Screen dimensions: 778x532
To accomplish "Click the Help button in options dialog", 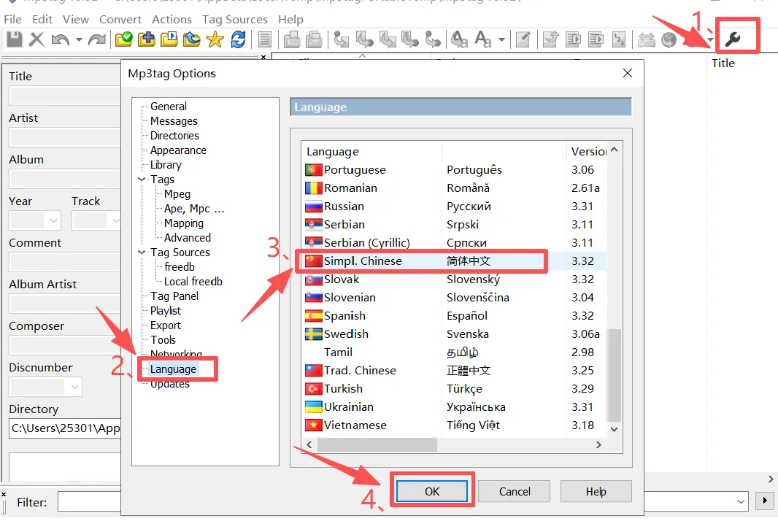I will click(x=596, y=491).
